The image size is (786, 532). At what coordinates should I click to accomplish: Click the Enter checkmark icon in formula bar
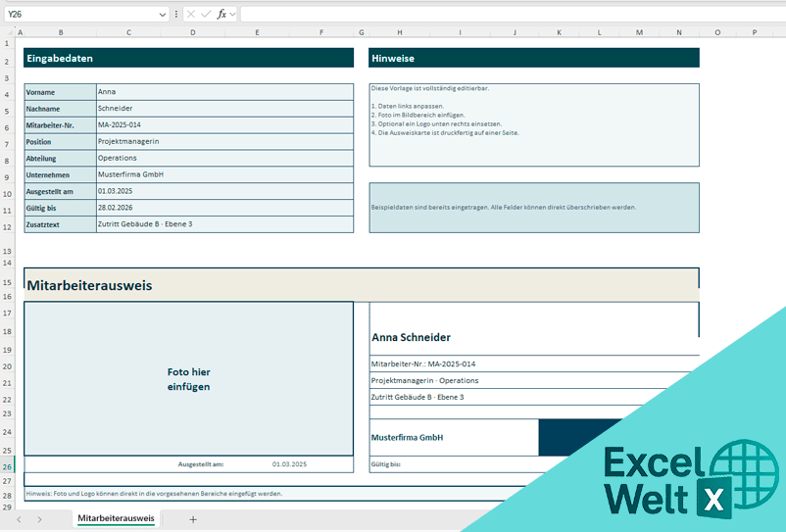pyautogui.click(x=206, y=15)
